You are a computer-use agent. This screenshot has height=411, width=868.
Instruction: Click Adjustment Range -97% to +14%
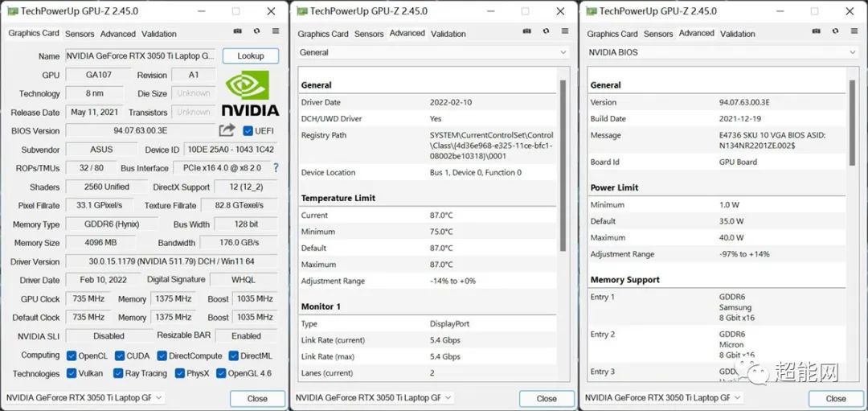[744, 254]
